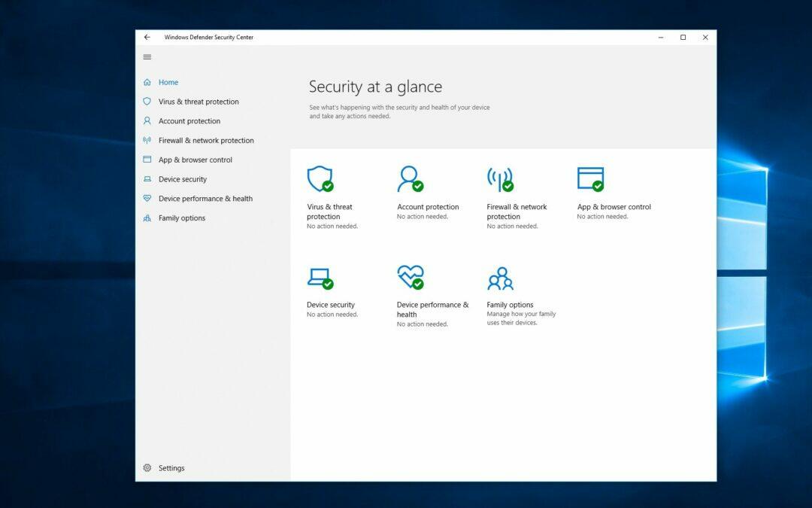Select Device security in sidebar

coord(182,179)
